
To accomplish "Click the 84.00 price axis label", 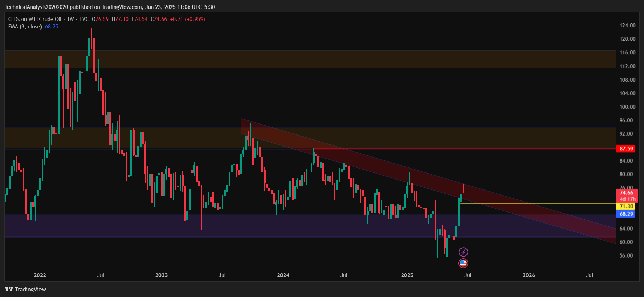I will pyautogui.click(x=626, y=161).
